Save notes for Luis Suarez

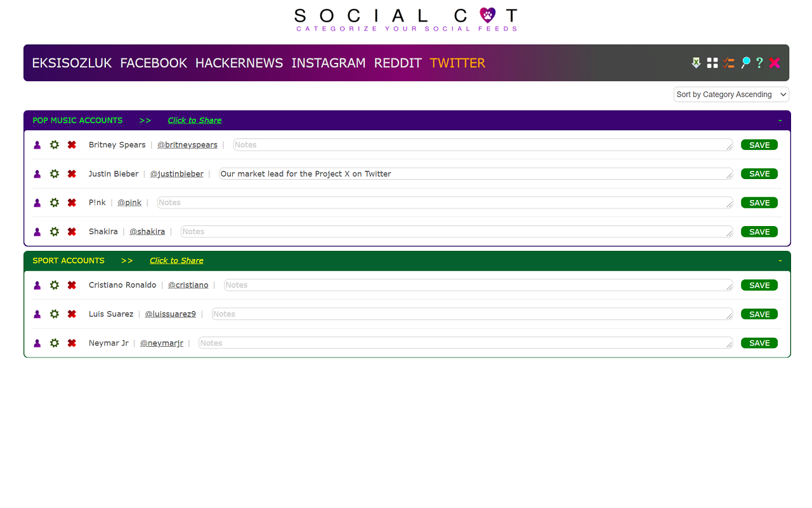759,314
